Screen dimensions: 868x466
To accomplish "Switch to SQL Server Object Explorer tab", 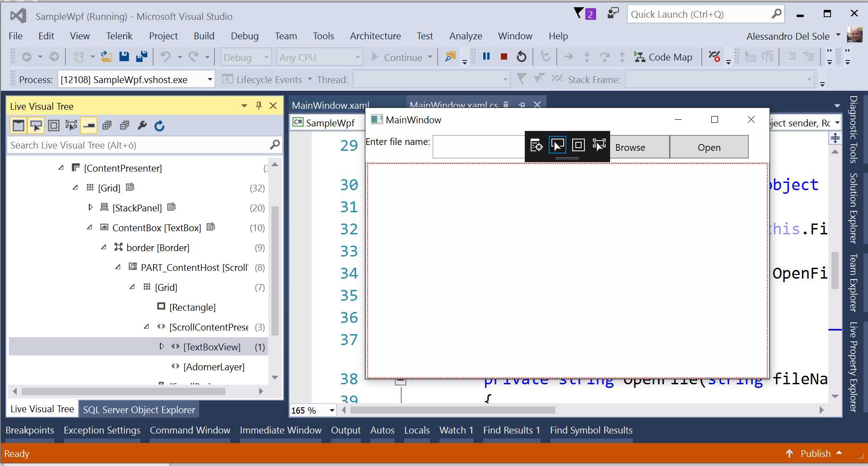I will 139,410.
